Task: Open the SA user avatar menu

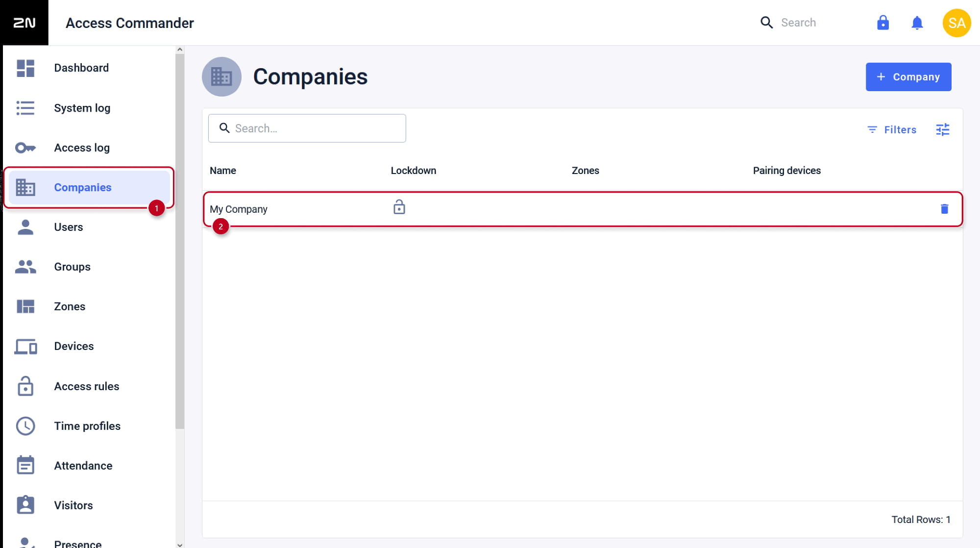Action: (956, 23)
